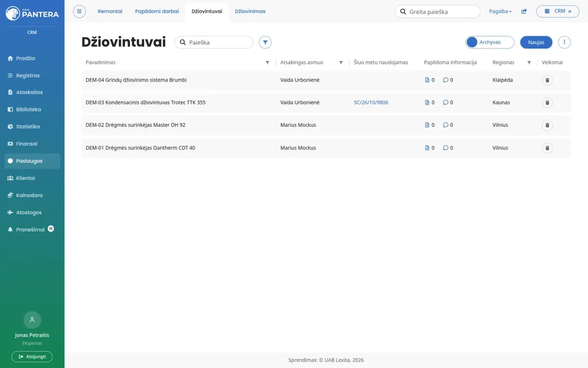Open Pranešimai notifications with bell icon

coord(31,229)
